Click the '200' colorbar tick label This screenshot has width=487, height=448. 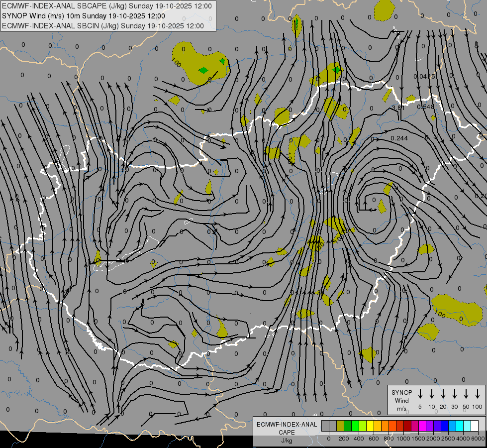click(344, 439)
